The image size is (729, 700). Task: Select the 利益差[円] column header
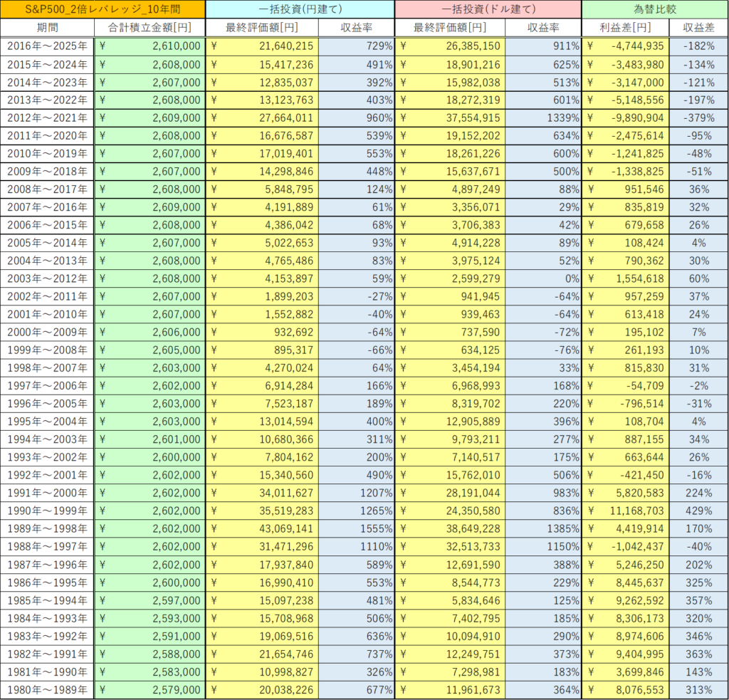click(x=626, y=28)
